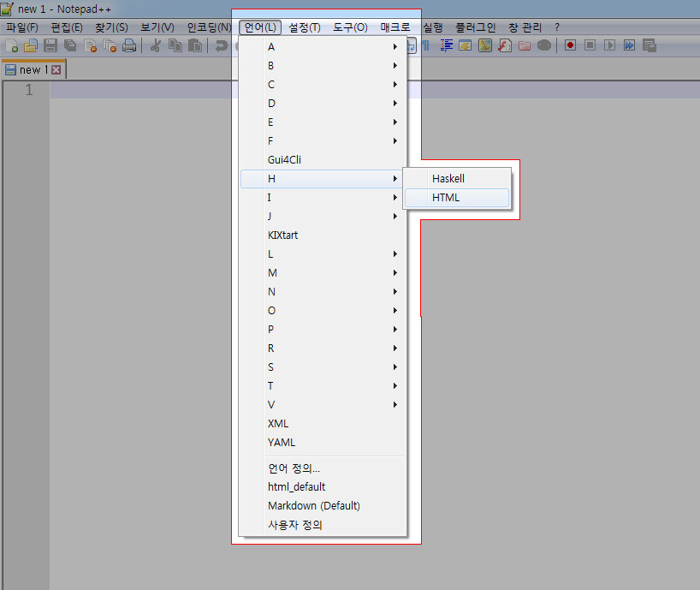Expand the D language submenu
The width and height of the screenshot is (700, 590).
pos(323,103)
